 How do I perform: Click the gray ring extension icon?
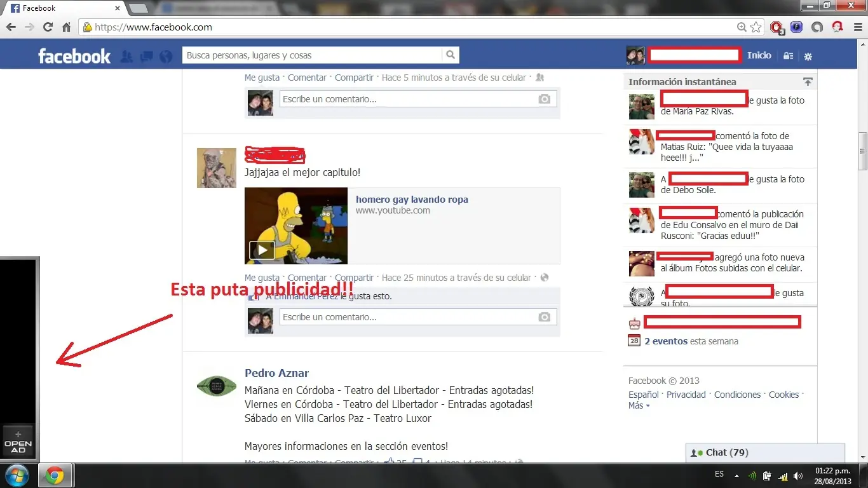(817, 27)
